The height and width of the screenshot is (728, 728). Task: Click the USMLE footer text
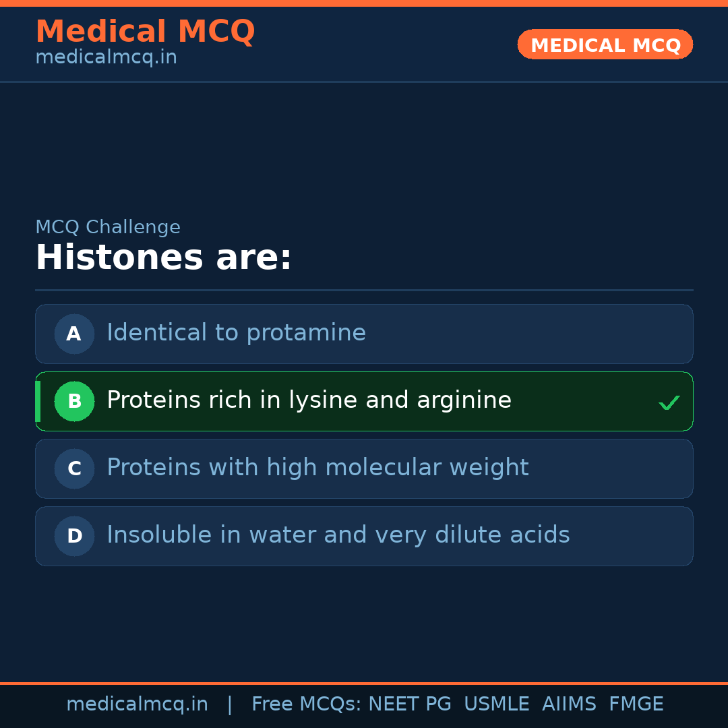pos(496,704)
